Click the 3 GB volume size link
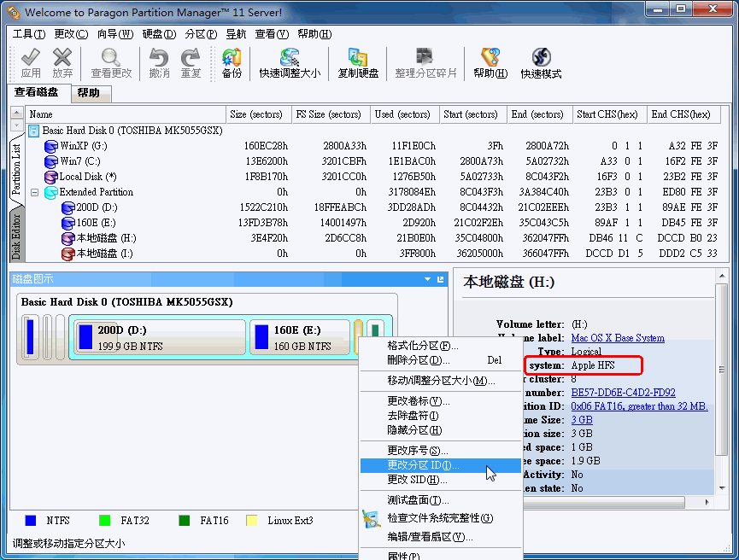 click(x=582, y=420)
